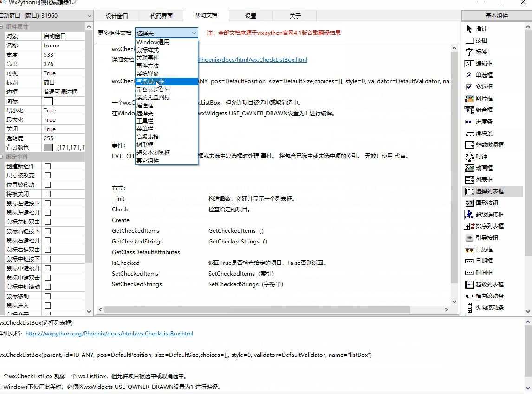Toggle the 鼠标中键滚动 event checkbox
Image resolution: width=532 pixels, height=394 pixels.
(47, 287)
